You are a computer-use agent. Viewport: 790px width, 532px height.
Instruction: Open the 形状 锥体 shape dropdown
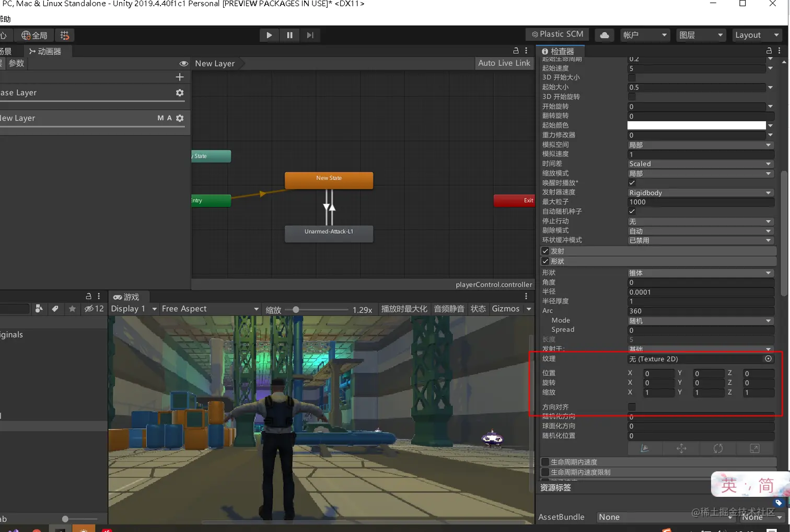(x=701, y=273)
